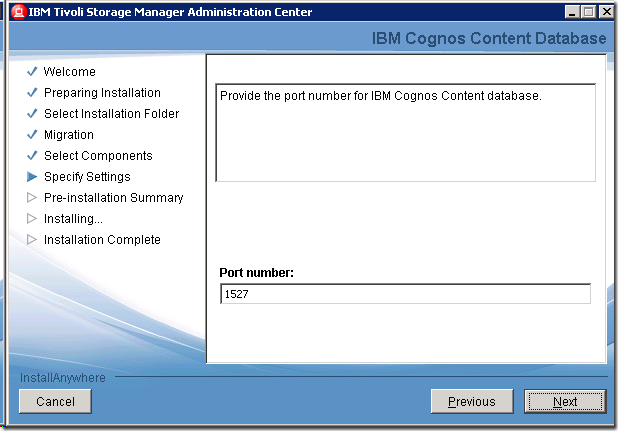Click the port number instruction text box
This screenshot has height=431, width=618.
click(405, 132)
